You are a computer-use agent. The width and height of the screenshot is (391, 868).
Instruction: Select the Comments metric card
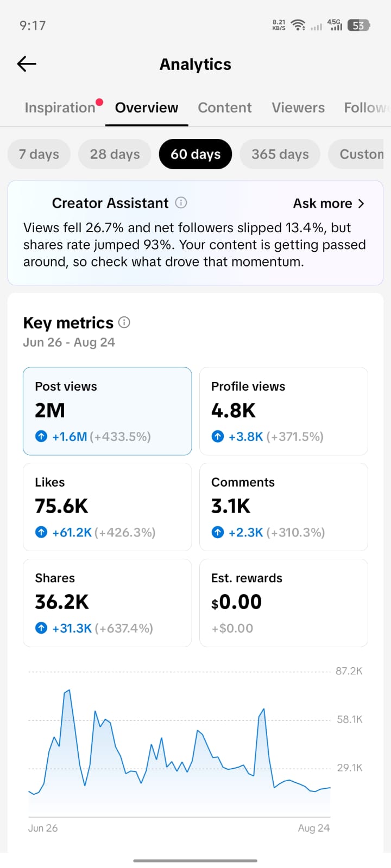[x=284, y=507]
